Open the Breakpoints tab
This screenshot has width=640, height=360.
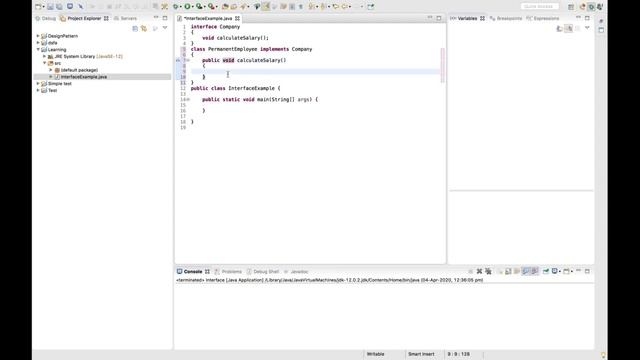[506, 18]
